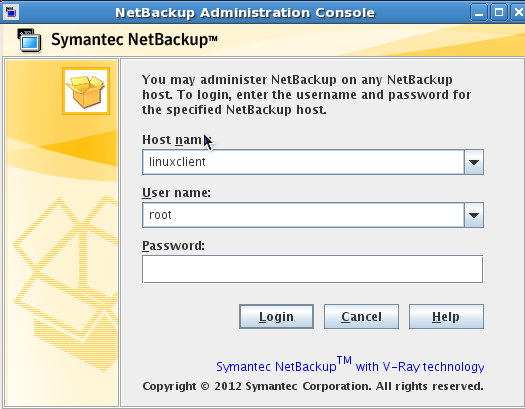
Task: Click the 'User name:' label
Action: tap(176, 193)
